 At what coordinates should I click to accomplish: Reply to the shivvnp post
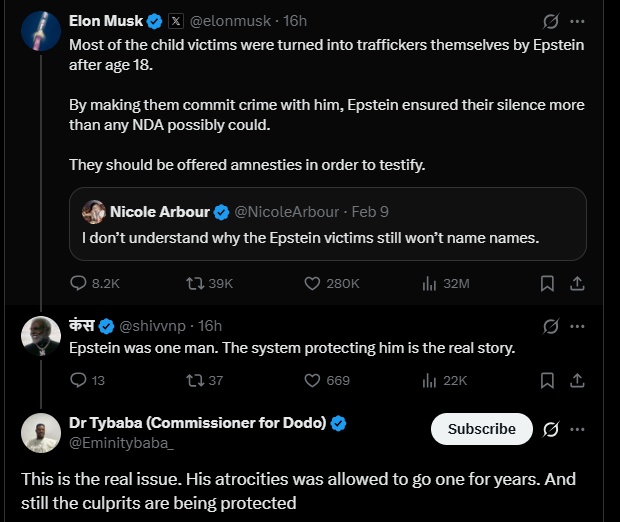[x=80, y=380]
